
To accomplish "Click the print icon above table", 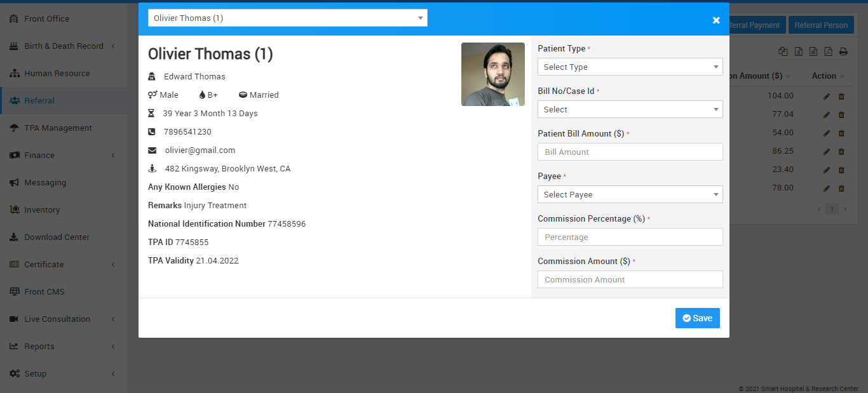I will pyautogui.click(x=843, y=52).
